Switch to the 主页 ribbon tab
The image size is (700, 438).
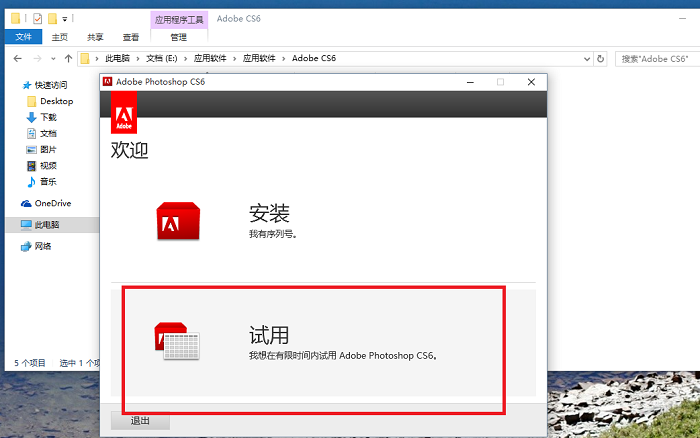[59, 37]
